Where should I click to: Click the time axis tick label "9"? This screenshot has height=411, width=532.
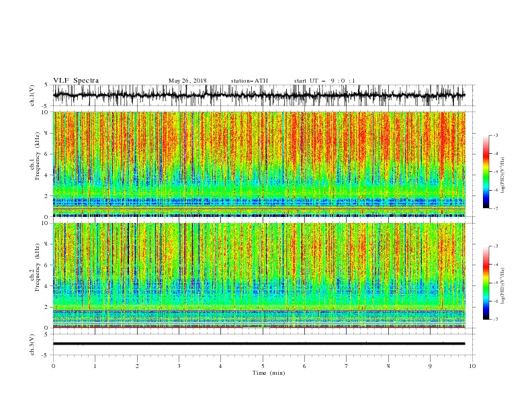click(x=430, y=366)
